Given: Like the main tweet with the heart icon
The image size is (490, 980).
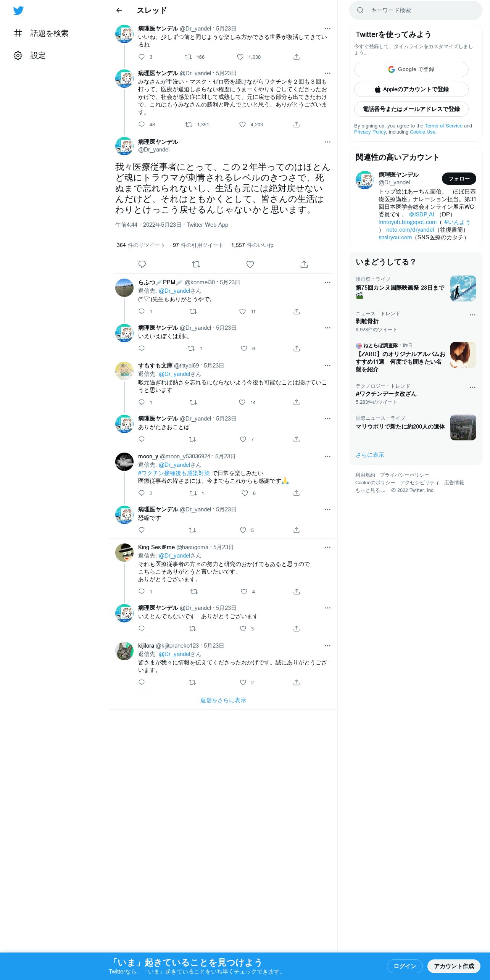Looking at the screenshot, I should point(250,264).
